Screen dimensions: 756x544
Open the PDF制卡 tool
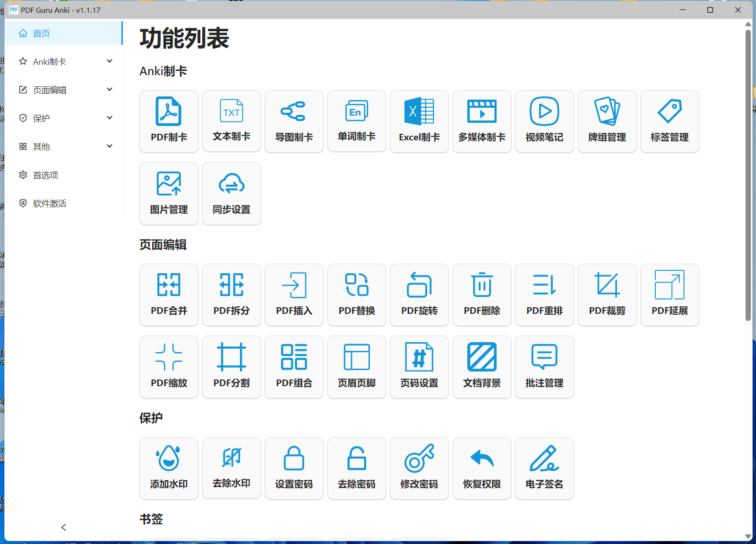click(169, 121)
